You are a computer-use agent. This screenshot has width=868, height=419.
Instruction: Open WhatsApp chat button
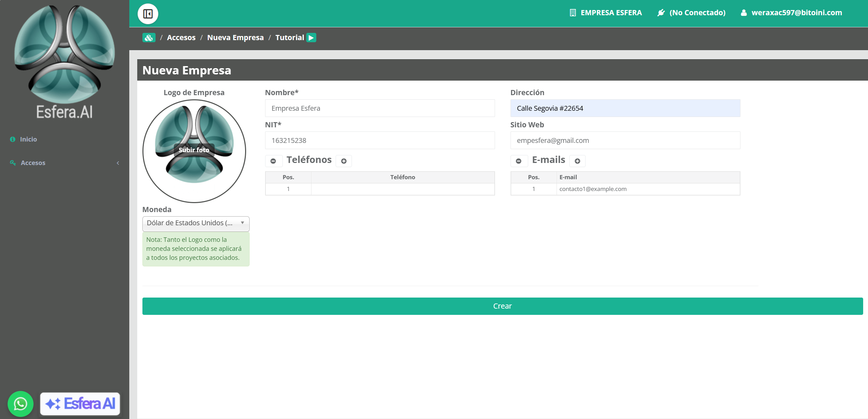20,404
